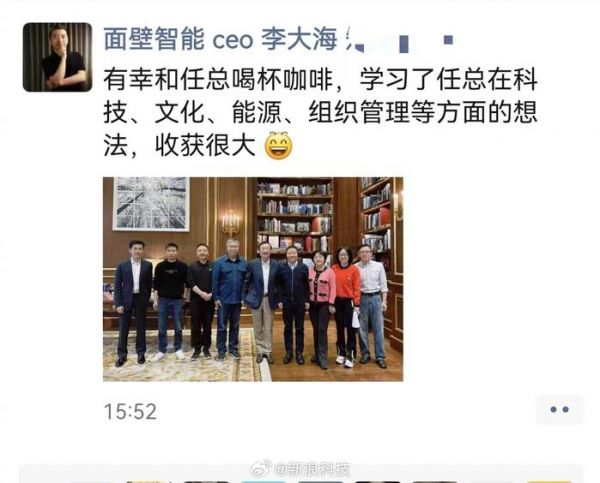Click the man in the blue jacket, center
This screenshot has height=483, width=600.
229,300
